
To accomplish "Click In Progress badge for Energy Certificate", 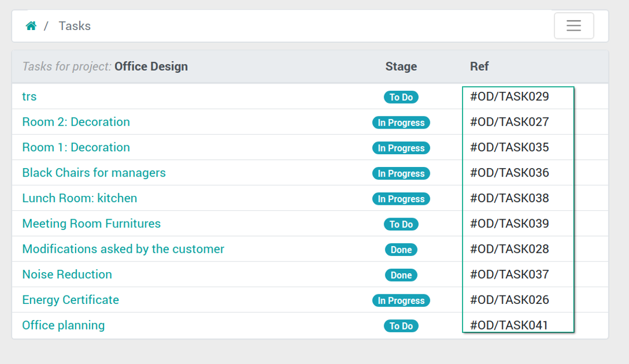I will click(x=401, y=301).
